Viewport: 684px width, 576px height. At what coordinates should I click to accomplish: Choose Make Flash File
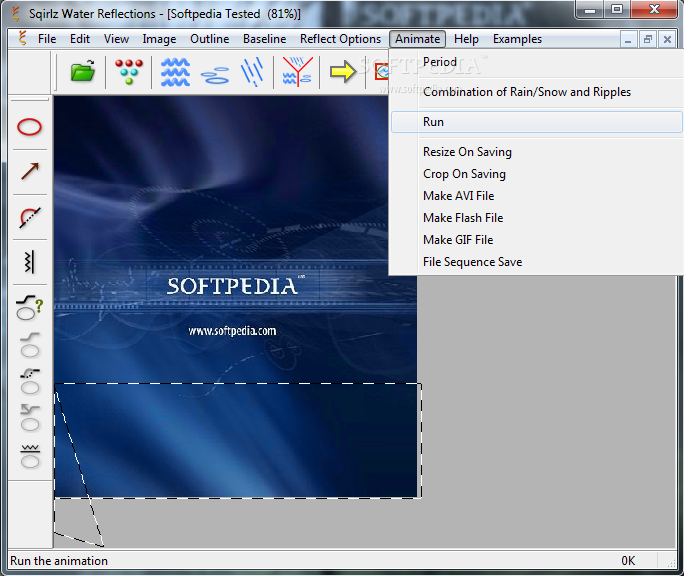[x=537, y=218]
